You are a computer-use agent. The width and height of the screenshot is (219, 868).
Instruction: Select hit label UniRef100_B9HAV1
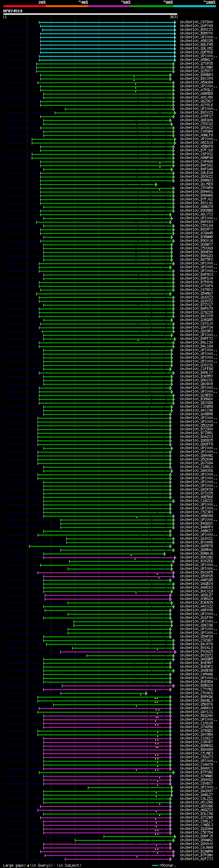coord(196,192)
